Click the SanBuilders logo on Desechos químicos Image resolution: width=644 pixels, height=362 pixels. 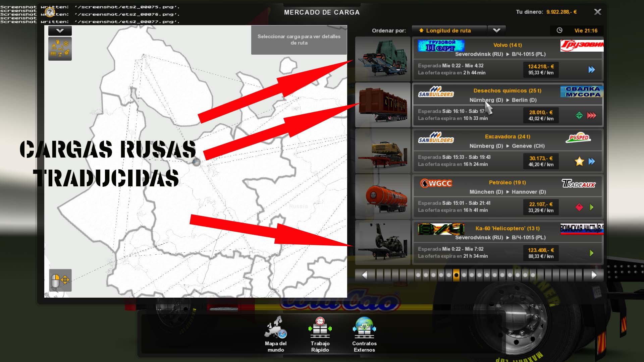pyautogui.click(x=436, y=92)
